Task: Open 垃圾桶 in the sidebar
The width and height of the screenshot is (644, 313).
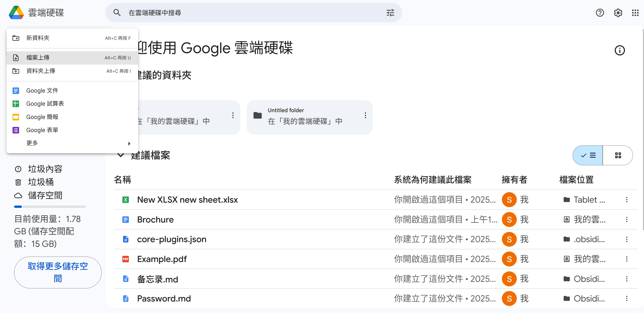Action: point(41,182)
